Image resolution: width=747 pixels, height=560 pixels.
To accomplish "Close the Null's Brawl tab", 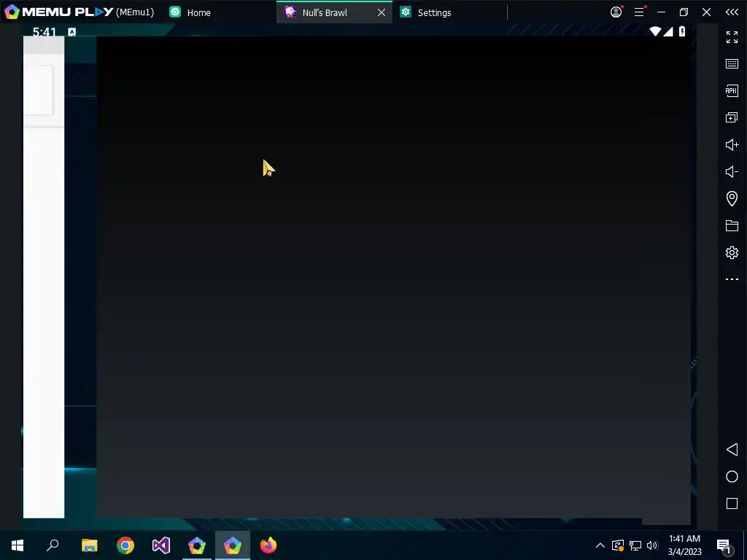I will [x=382, y=12].
